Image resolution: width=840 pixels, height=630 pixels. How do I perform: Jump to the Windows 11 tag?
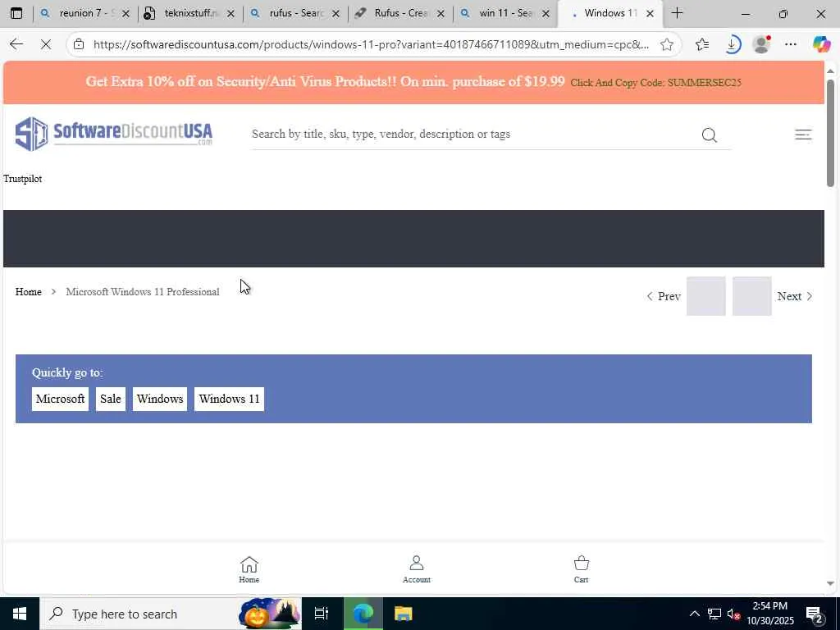click(229, 399)
